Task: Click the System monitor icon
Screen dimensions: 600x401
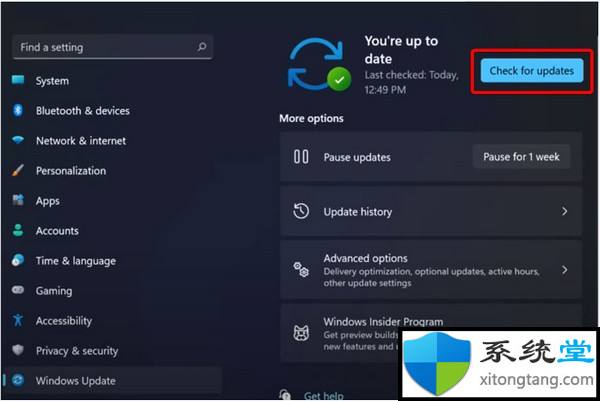Action: point(18,80)
